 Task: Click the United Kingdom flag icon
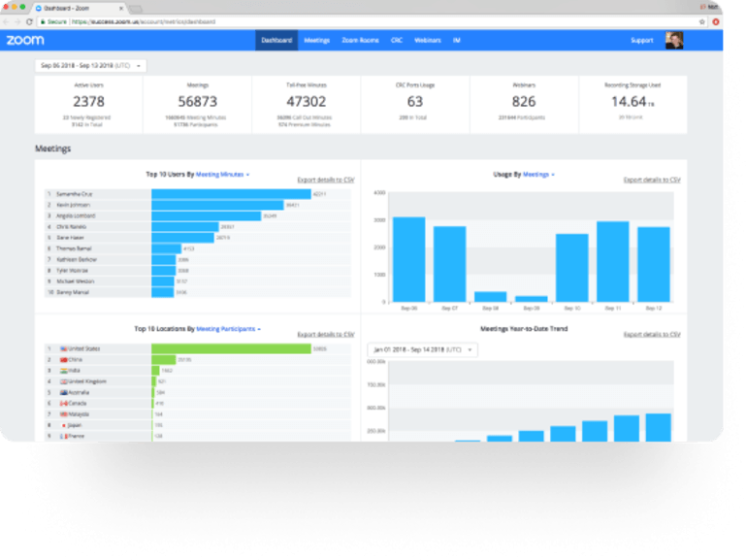point(64,381)
